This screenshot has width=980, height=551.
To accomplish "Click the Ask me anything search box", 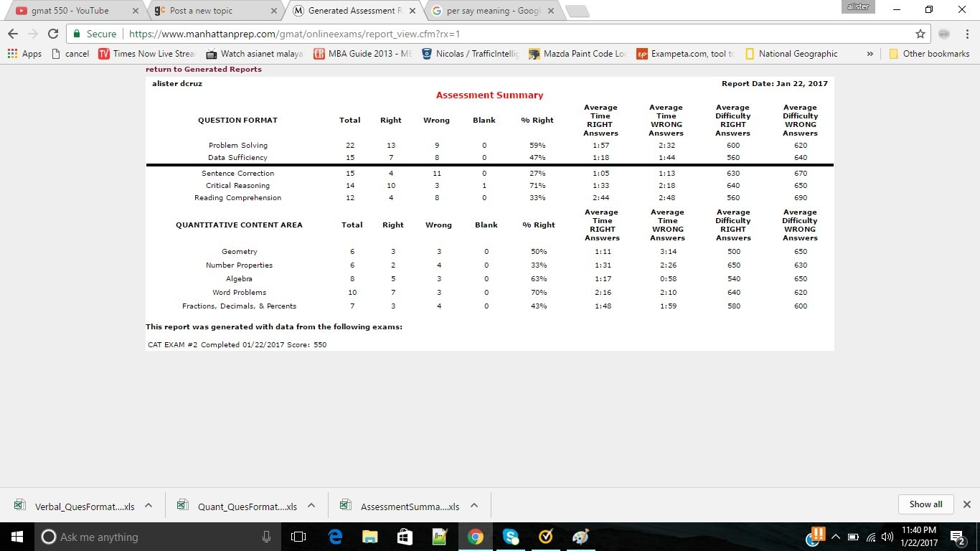I will (151, 537).
